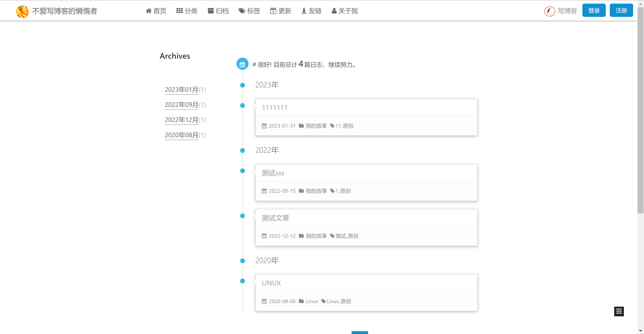Open the post titled 测试sss

273,173
